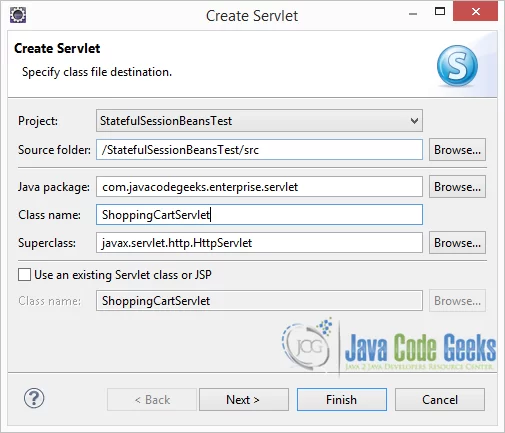
Task: Click into the Superclass field
Action: tap(259, 243)
